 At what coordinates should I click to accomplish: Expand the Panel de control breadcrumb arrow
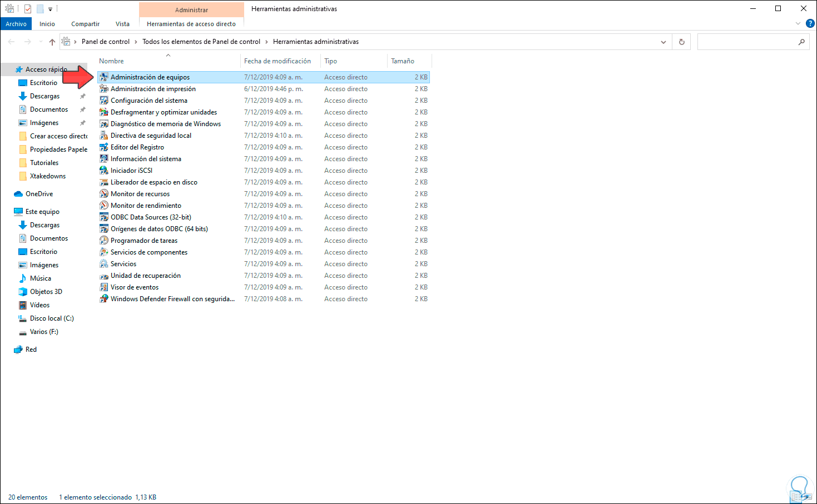pos(136,42)
